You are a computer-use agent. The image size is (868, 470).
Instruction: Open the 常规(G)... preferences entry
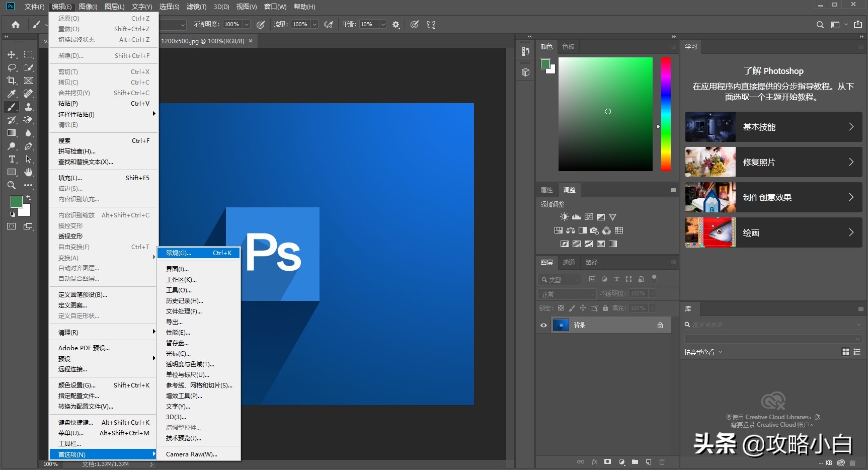pos(199,253)
